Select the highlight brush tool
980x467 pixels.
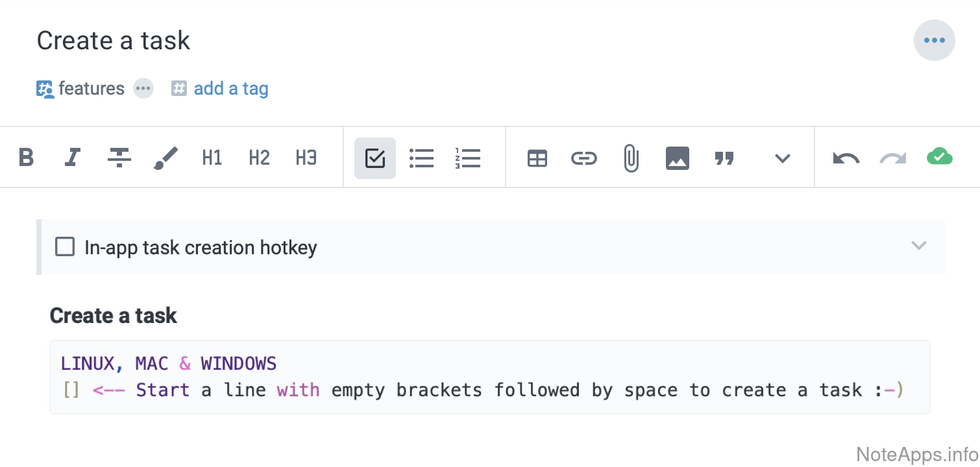[x=165, y=158]
